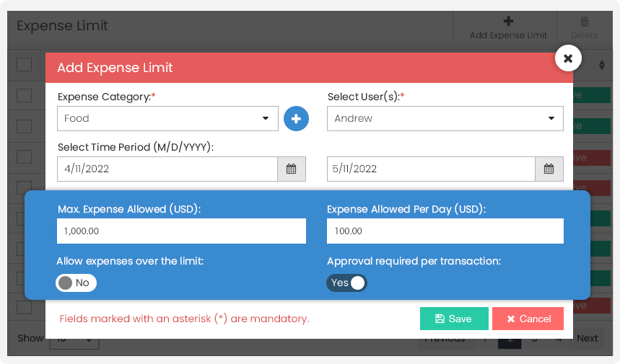Sort the table with the column sort arrows
Screen dimensions: 620x364
click(x=601, y=65)
